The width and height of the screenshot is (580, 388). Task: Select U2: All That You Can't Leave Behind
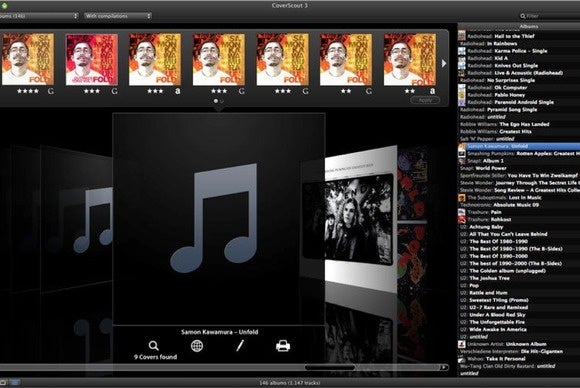coord(519,234)
